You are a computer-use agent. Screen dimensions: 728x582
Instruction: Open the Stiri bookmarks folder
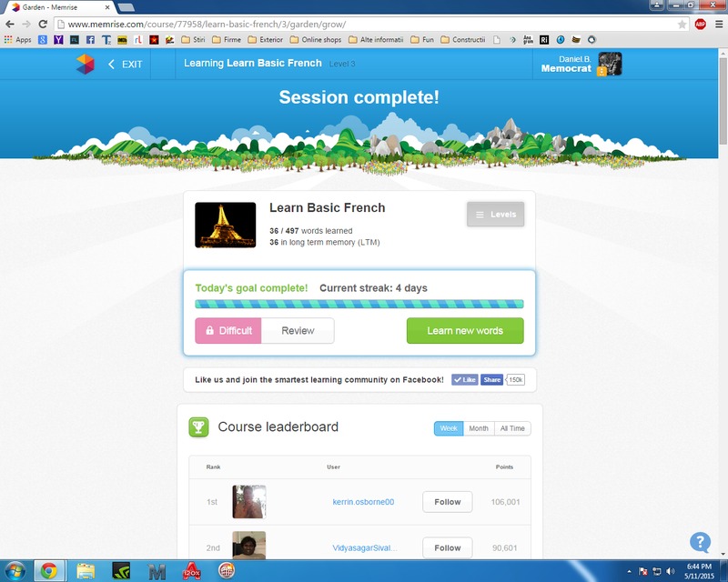[193, 40]
